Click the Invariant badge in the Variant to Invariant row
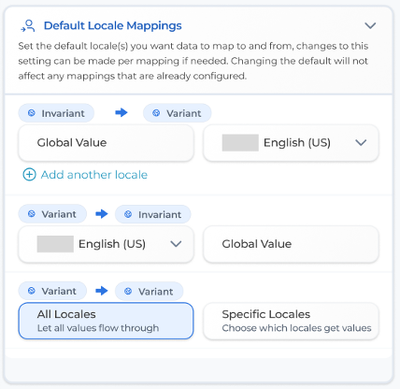400x389 pixels. point(153,214)
